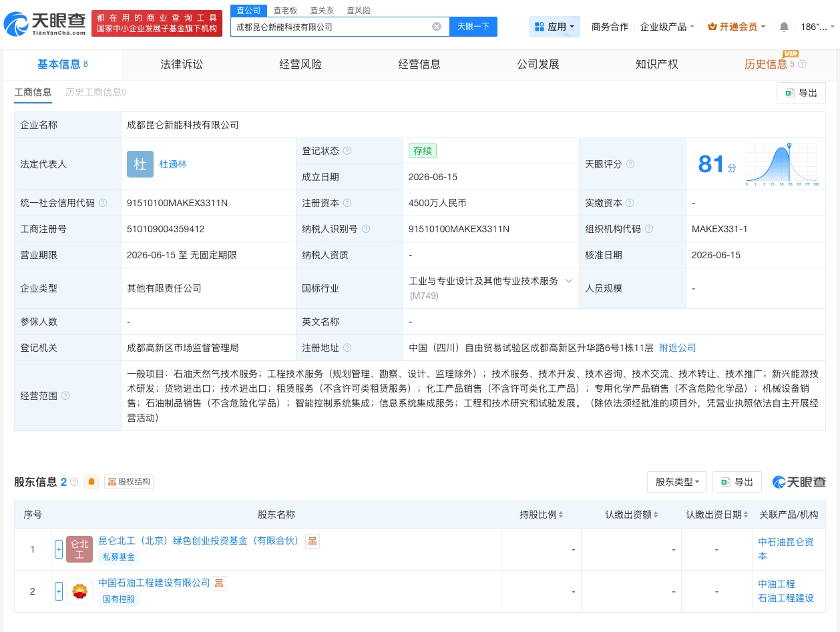
Task: Click 导出 button for 股东信息
Action: (x=737, y=482)
